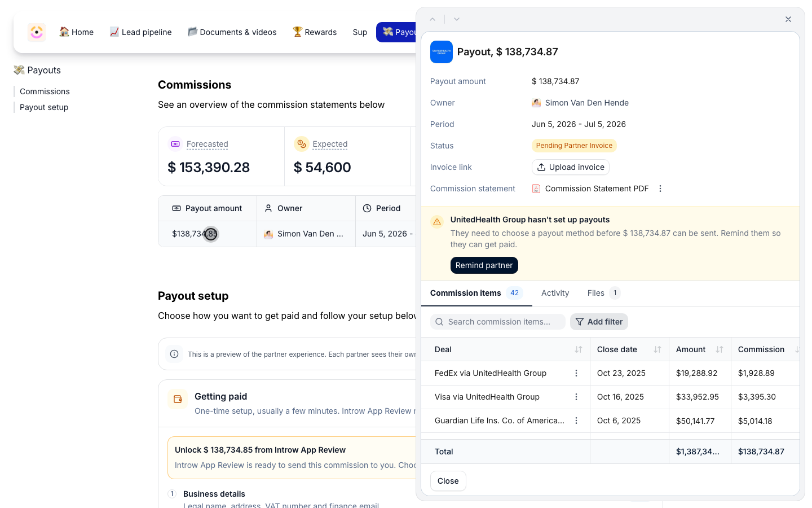This screenshot has width=812, height=508.
Task: Click the Forecasted card icon
Action: 175,144
